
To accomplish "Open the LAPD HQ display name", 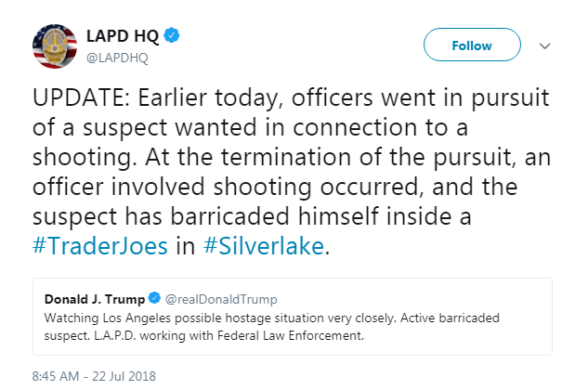I will point(124,37).
